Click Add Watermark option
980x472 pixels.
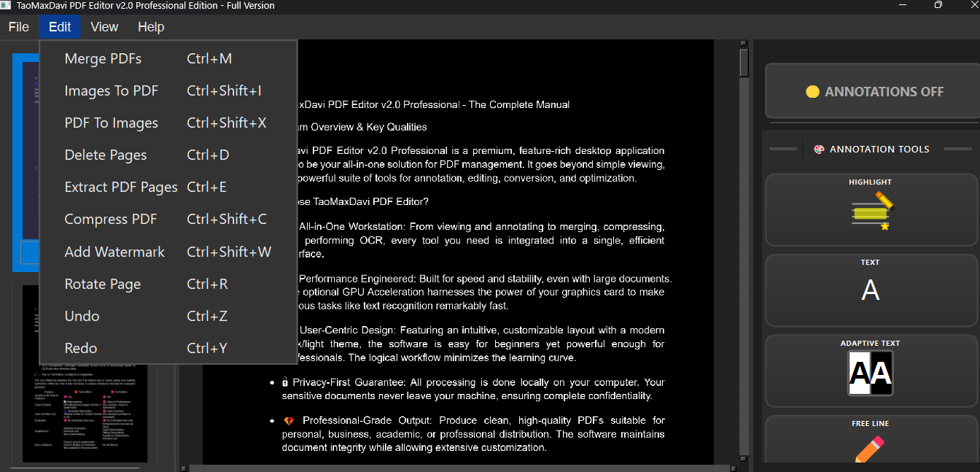click(114, 252)
